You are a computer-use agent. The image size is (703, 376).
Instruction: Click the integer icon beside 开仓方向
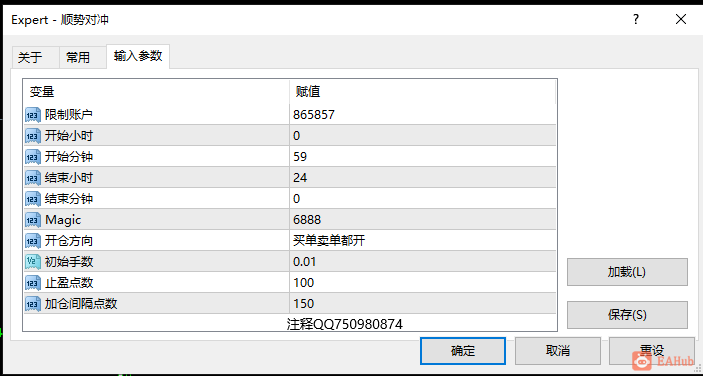tap(33, 241)
